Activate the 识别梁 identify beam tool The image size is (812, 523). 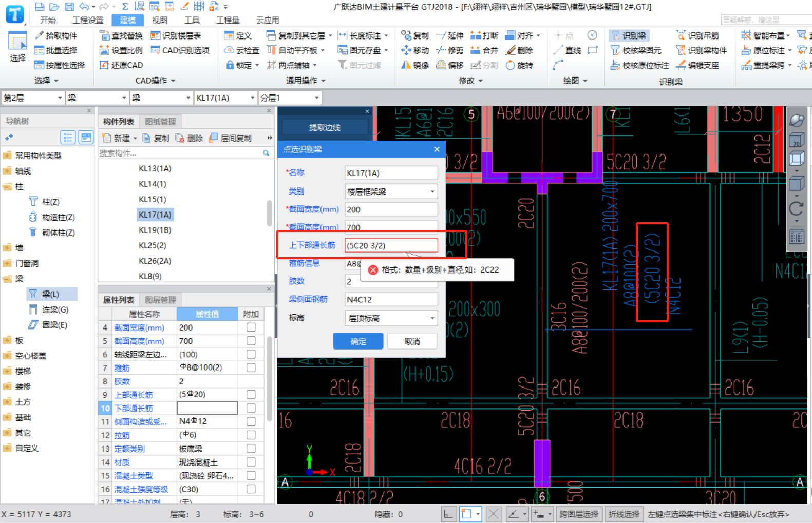[629, 35]
